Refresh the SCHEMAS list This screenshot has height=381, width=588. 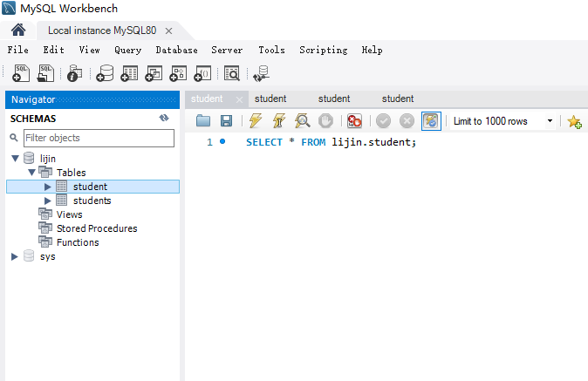pyautogui.click(x=164, y=118)
